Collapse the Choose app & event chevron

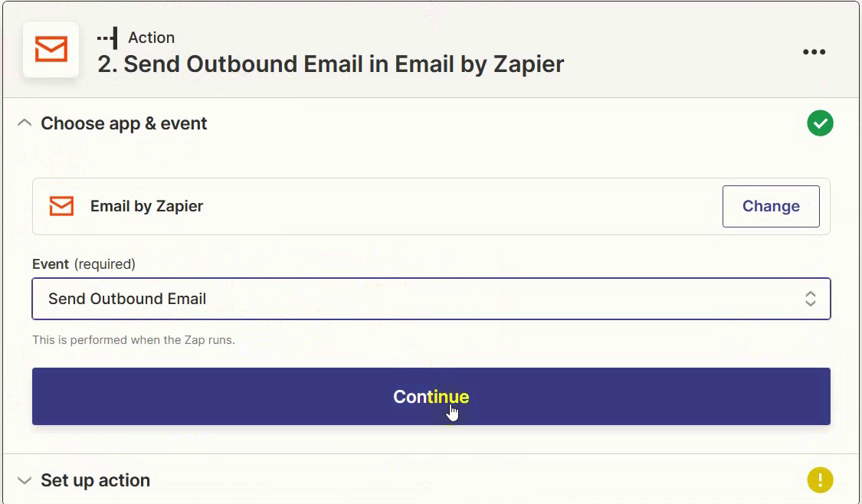coord(25,123)
